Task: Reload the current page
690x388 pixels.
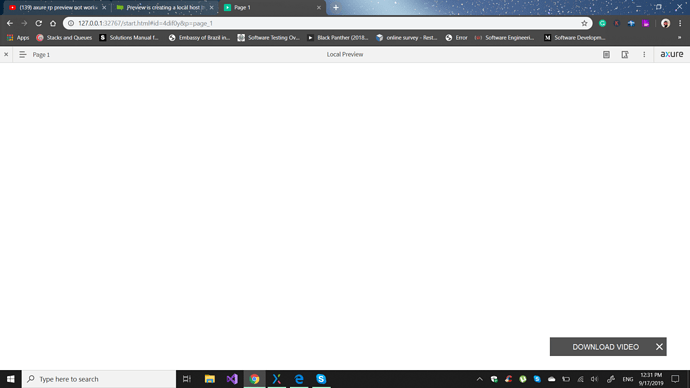Action: tap(39, 23)
